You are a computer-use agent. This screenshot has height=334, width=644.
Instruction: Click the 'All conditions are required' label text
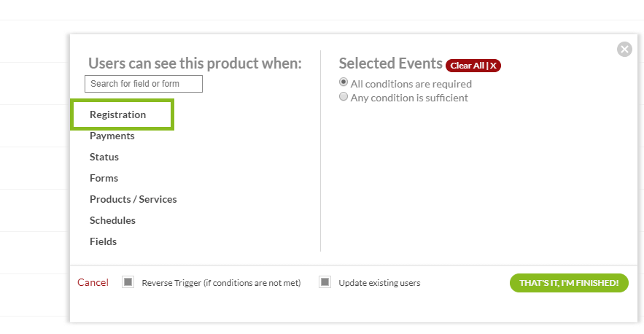pos(411,84)
